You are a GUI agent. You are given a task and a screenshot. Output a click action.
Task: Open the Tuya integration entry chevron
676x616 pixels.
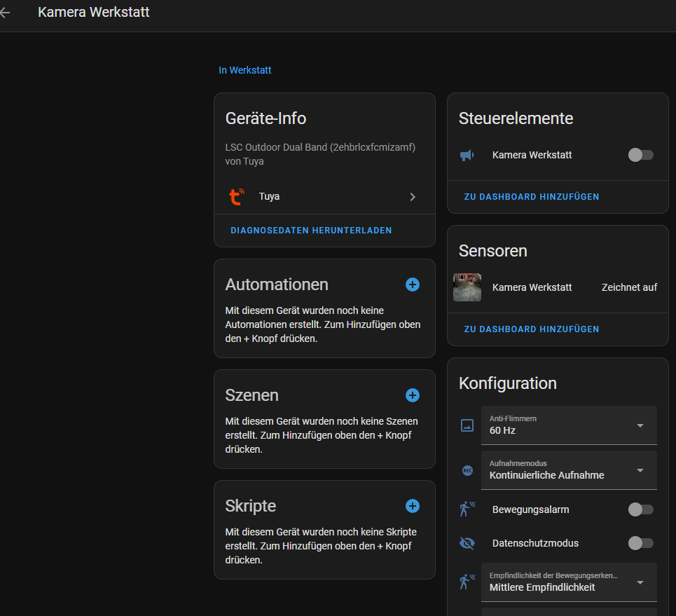413,197
